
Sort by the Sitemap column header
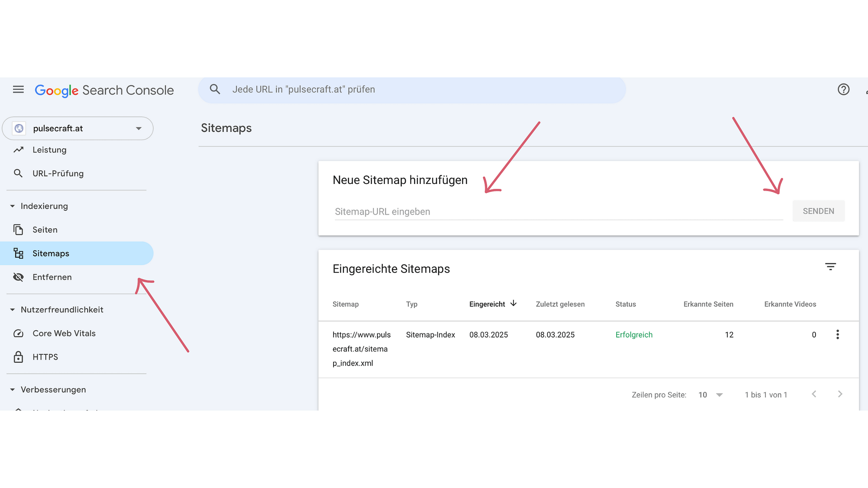tap(345, 304)
